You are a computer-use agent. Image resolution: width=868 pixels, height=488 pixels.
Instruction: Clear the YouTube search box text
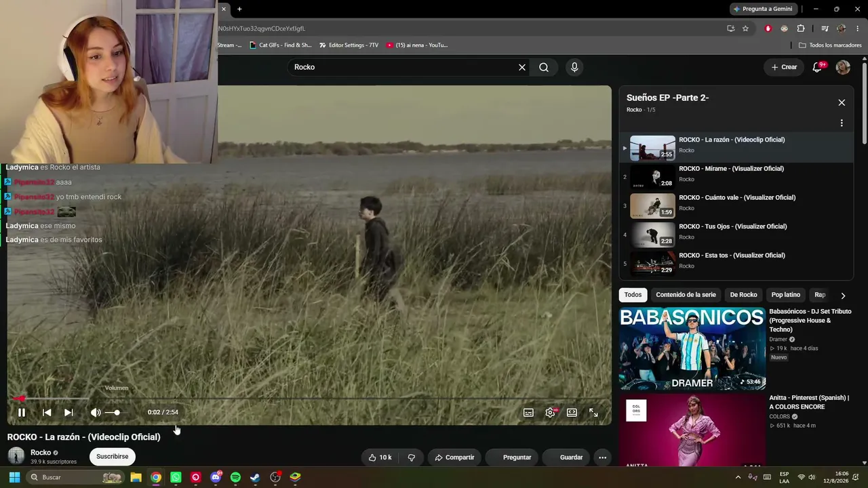click(522, 67)
